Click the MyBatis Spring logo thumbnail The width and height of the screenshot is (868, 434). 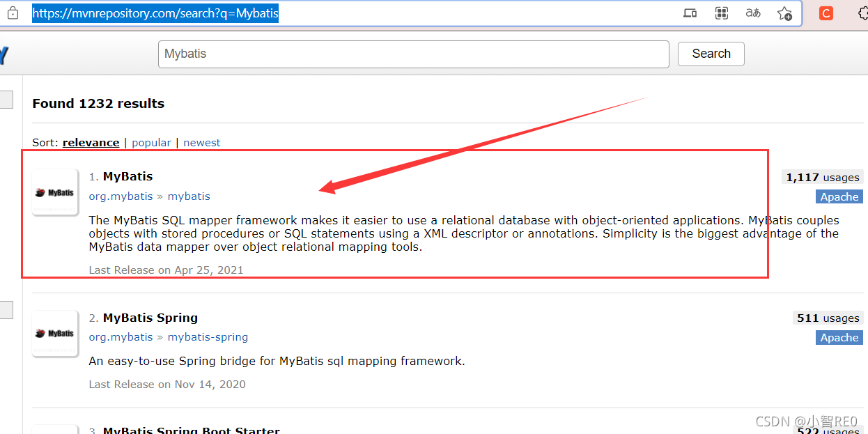(x=55, y=334)
